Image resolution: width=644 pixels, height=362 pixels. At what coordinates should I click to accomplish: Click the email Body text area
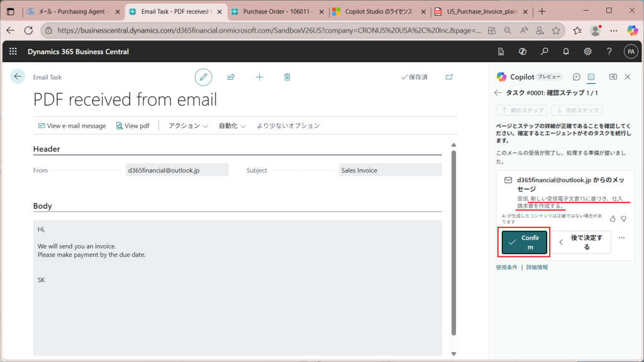(237, 288)
